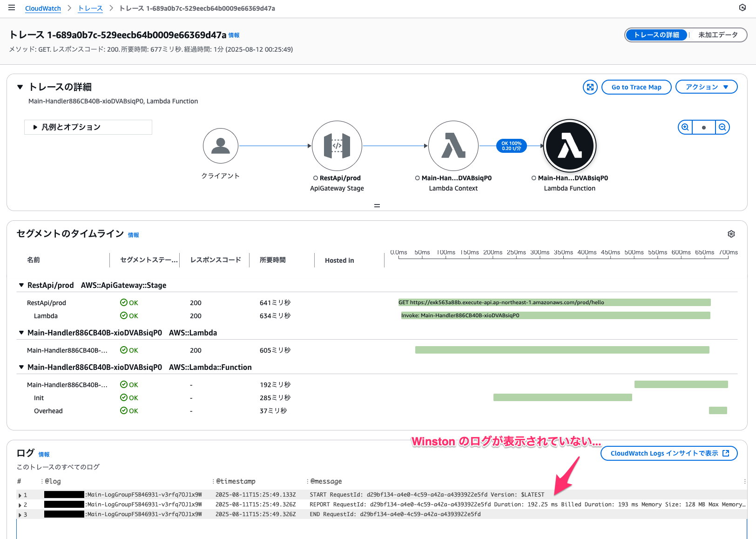Click the @message column header
The image size is (756, 539).
pyautogui.click(x=326, y=481)
